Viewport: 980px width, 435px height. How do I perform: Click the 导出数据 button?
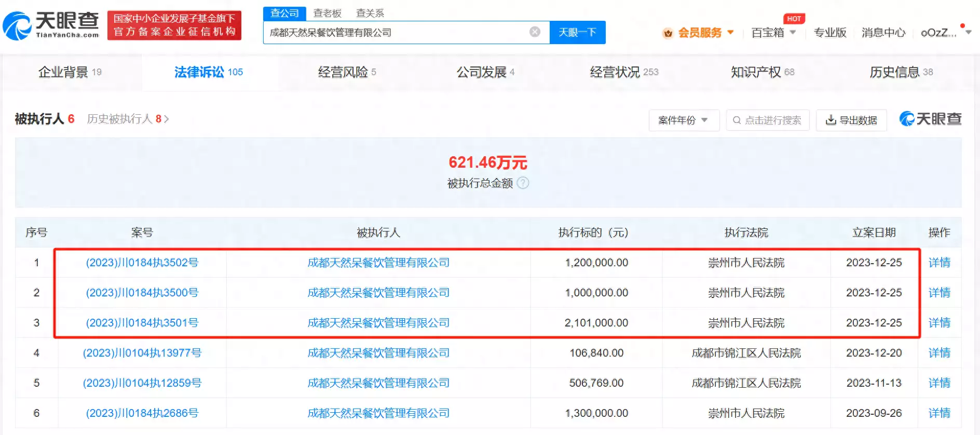[x=851, y=120]
